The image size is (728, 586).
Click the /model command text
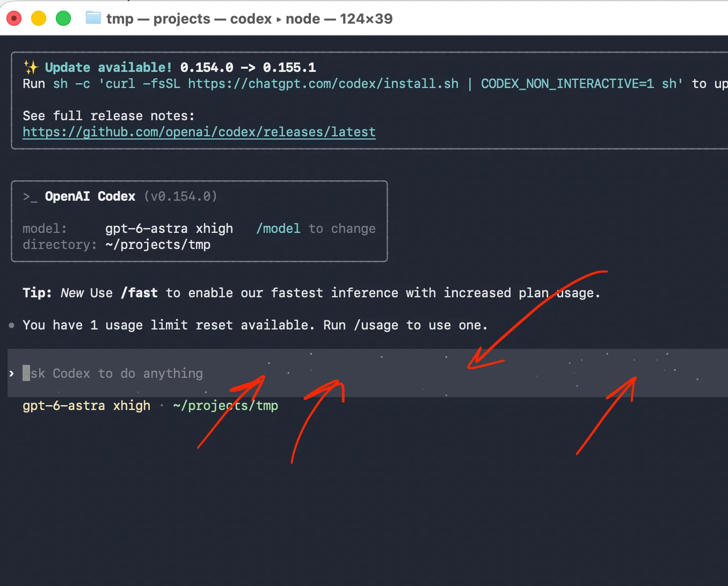pyautogui.click(x=278, y=229)
